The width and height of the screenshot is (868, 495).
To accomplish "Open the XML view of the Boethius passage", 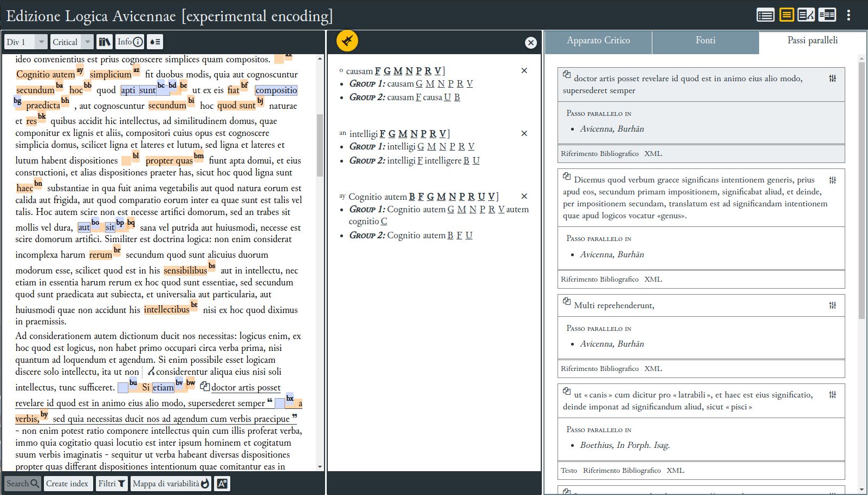I will click(x=653, y=470).
